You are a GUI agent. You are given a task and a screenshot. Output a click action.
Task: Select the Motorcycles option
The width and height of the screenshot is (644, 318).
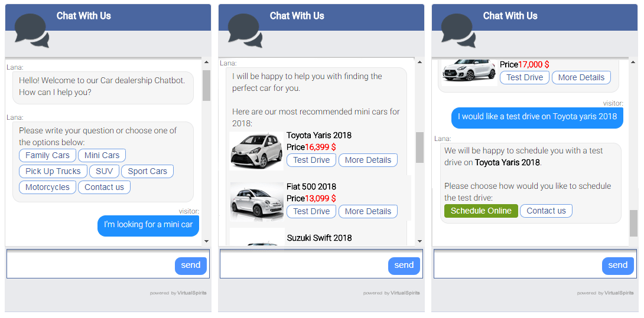click(x=47, y=188)
